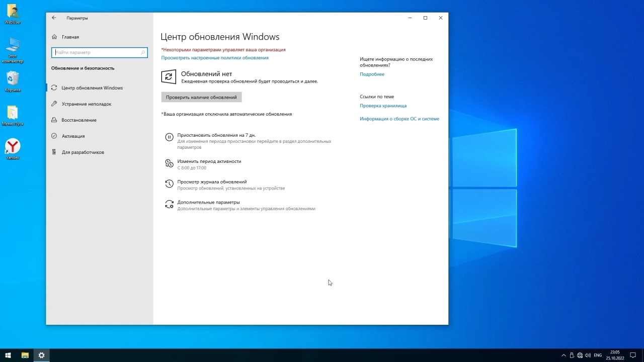Click the search magnifier icon

[143, 52]
